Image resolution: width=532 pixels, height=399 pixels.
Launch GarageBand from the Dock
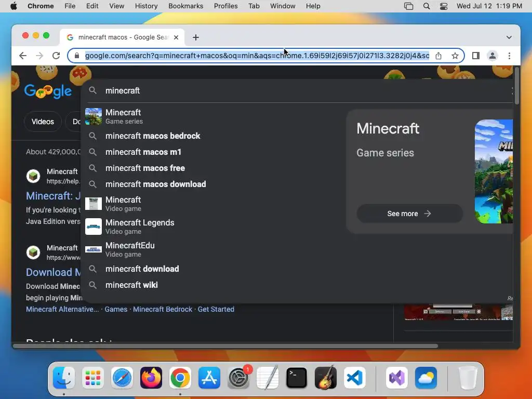(326, 378)
